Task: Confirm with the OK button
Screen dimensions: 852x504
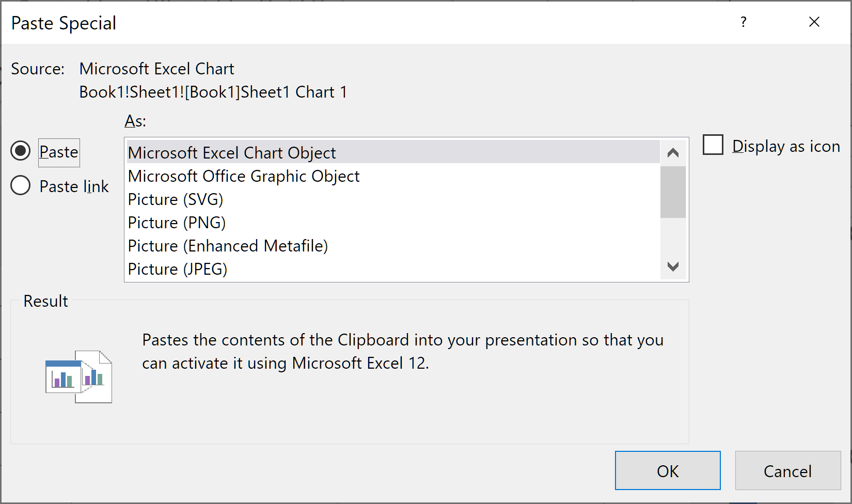Action: click(x=668, y=470)
